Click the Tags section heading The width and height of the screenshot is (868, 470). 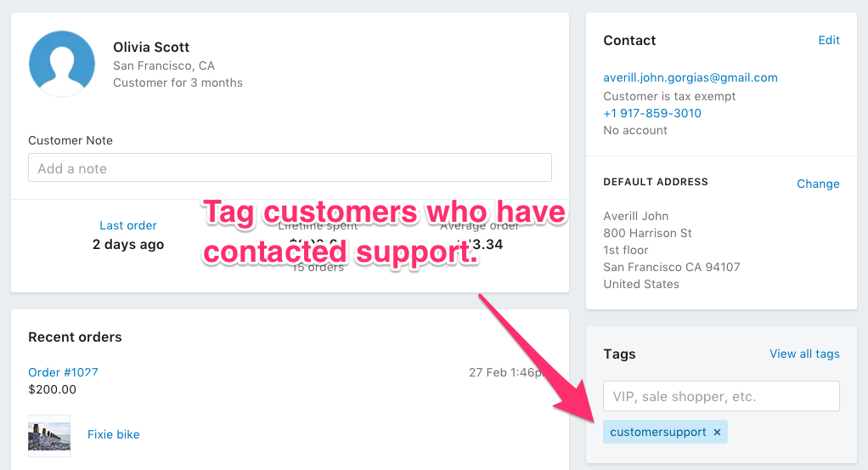point(619,354)
